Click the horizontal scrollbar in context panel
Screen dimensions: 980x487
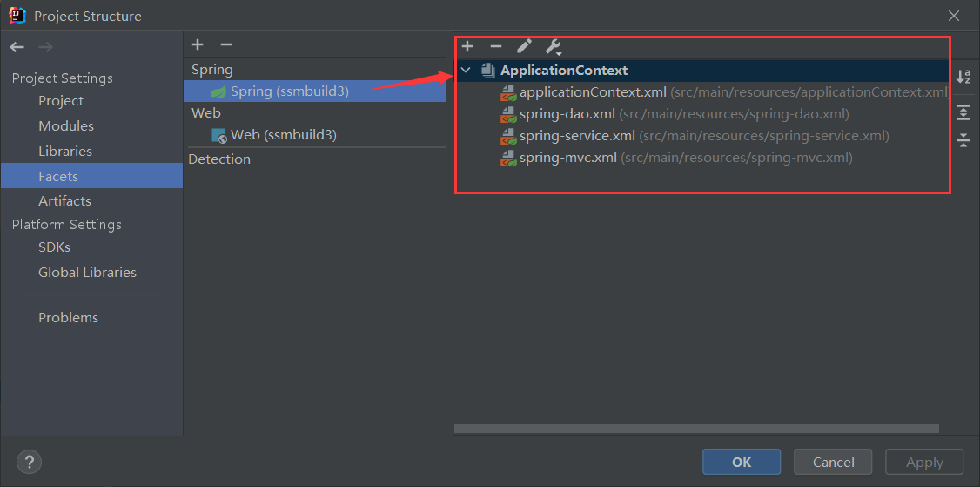[x=696, y=429]
